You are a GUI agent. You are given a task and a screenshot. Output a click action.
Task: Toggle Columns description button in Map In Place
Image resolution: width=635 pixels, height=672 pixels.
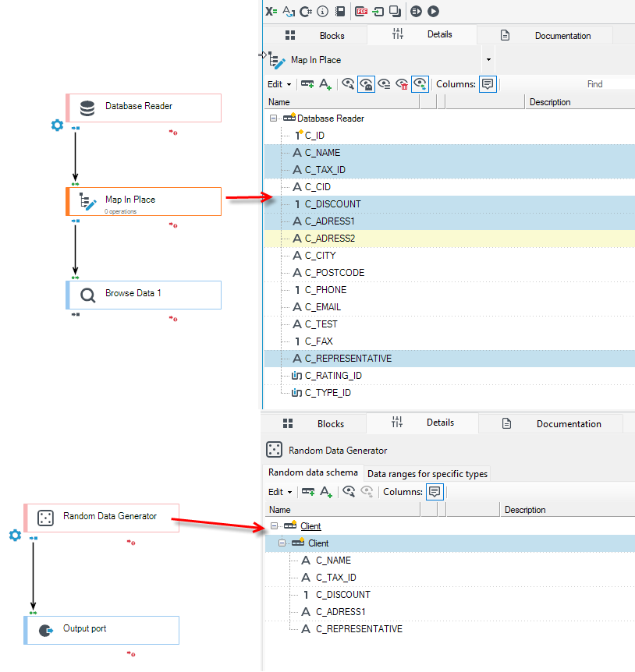(488, 84)
